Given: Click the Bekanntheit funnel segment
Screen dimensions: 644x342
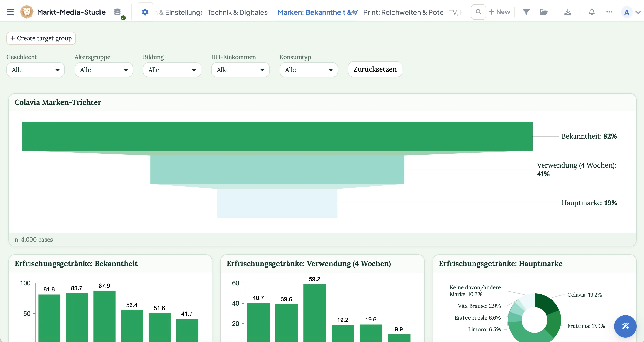Looking at the screenshot, I should point(277,136).
